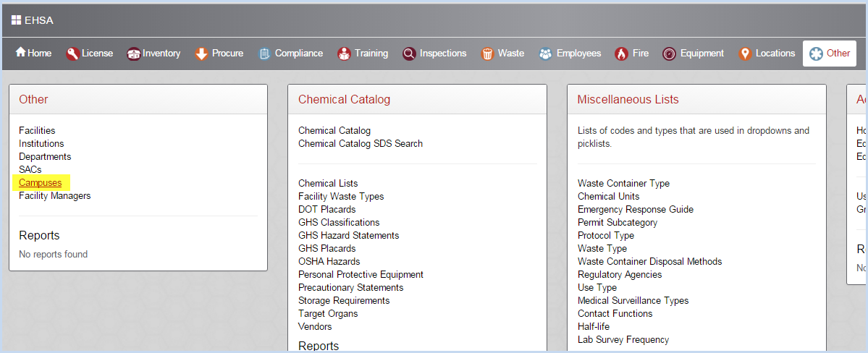Go to Employees menu label
The height and width of the screenshot is (353, 868).
tap(578, 53)
